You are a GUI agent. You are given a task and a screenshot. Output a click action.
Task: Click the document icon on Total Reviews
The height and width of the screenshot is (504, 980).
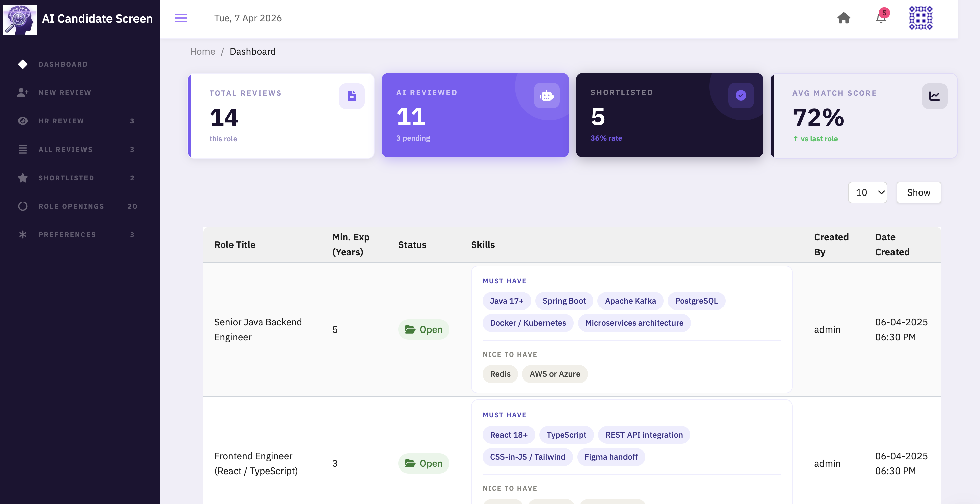click(351, 96)
